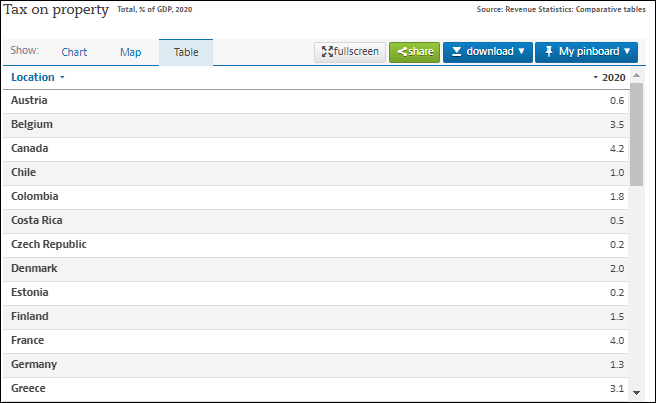Sort table by the 2020 column

tap(613, 77)
